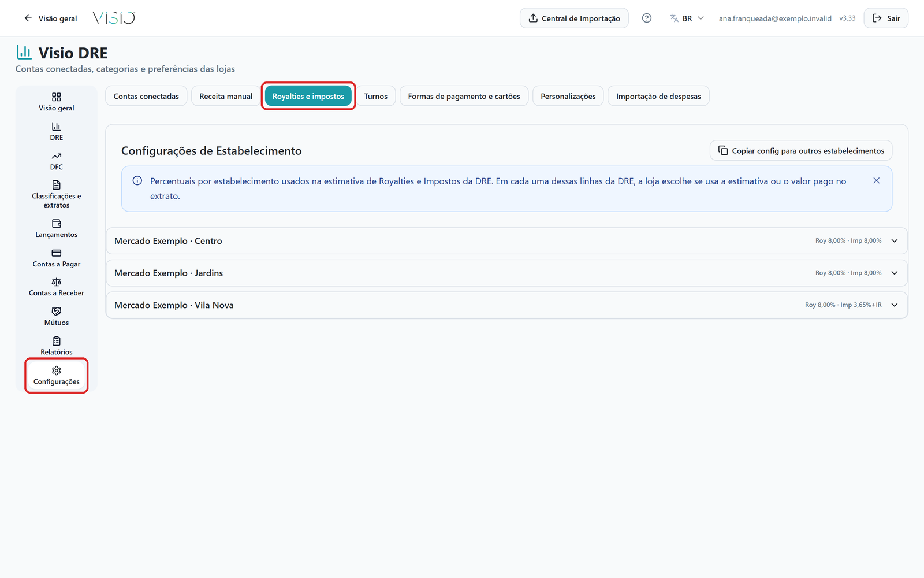Dismiss the blue info banner
This screenshot has height=578, width=924.
pos(876,181)
